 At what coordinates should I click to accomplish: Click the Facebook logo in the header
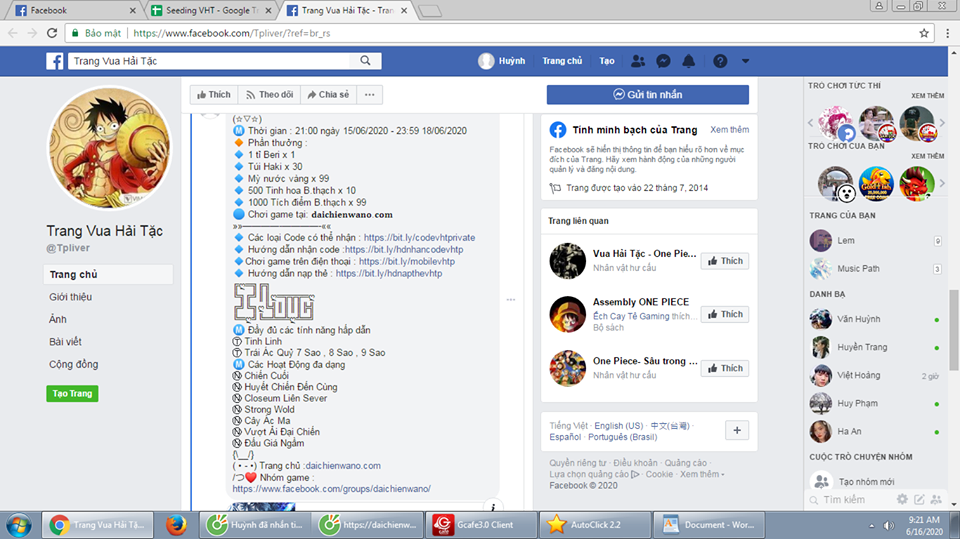tap(54, 61)
